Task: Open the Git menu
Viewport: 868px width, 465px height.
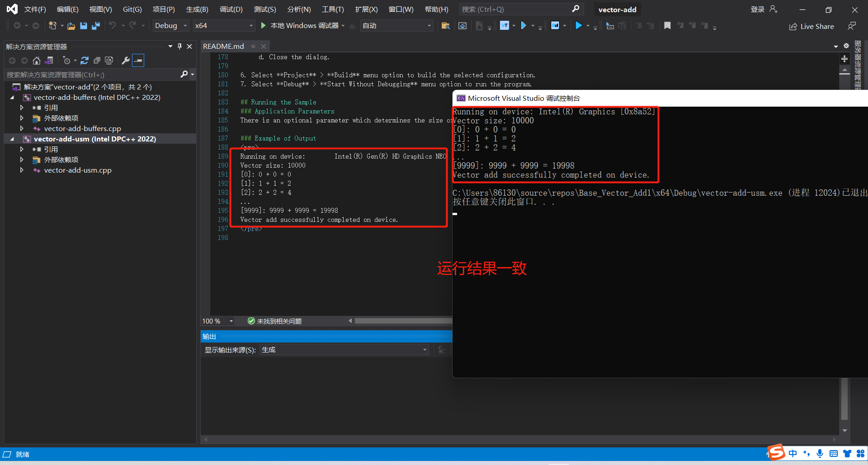Action: [132, 9]
